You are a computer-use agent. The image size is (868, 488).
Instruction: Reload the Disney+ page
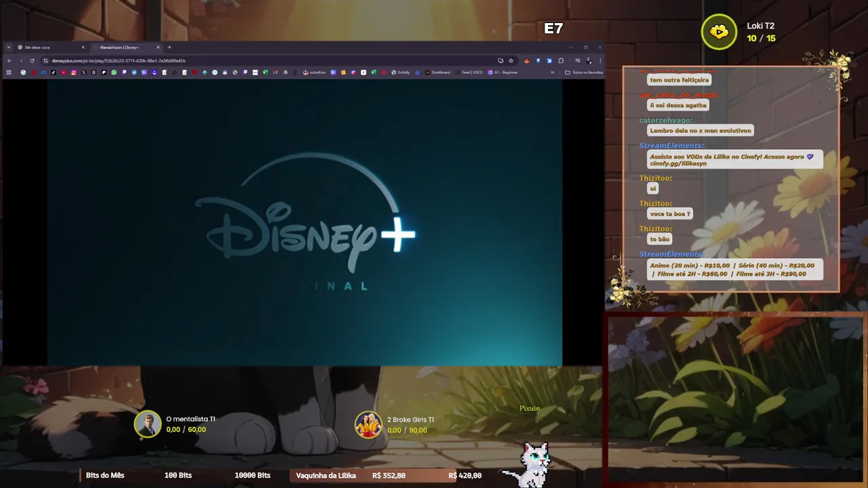tap(32, 60)
